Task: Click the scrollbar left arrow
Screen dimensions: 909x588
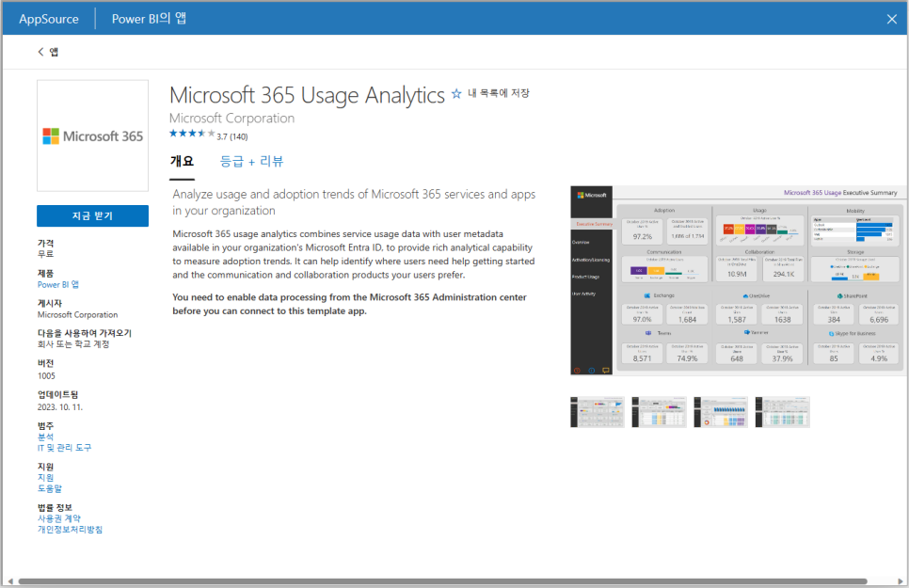Action: click(9, 581)
